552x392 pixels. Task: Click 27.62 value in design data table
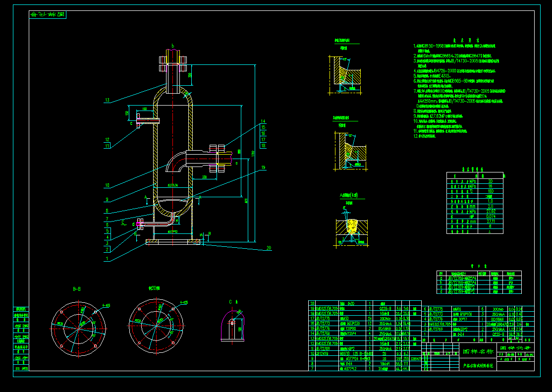[x=490, y=212]
